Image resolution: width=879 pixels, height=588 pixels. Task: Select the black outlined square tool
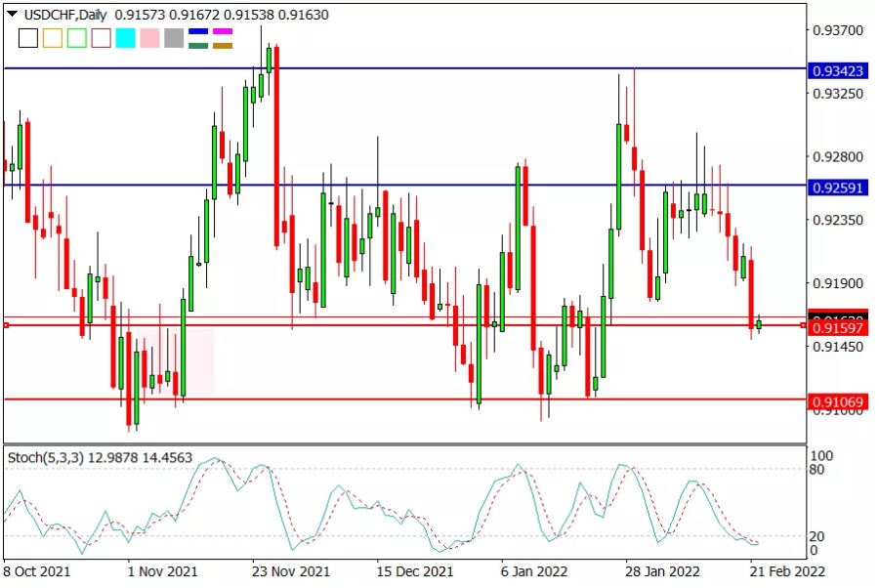[28, 38]
